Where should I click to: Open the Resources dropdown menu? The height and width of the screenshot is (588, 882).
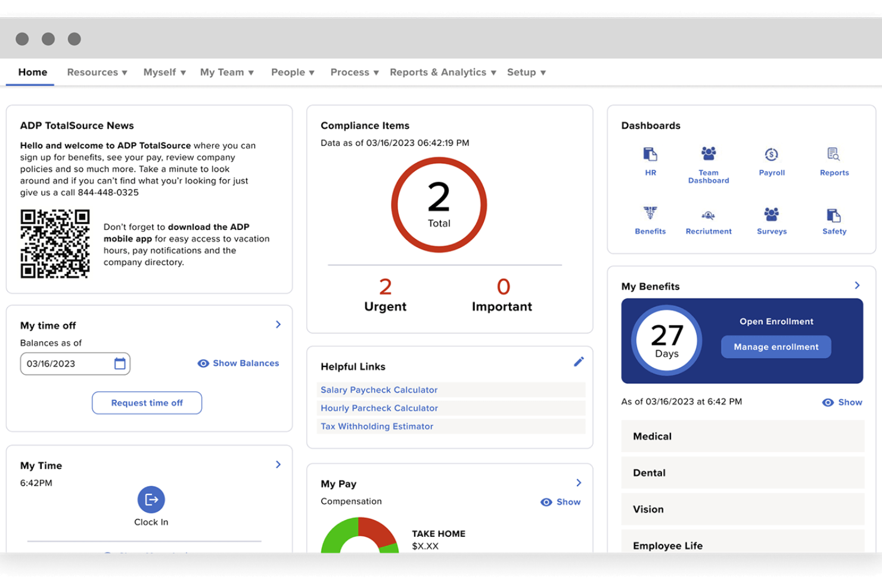coord(97,72)
